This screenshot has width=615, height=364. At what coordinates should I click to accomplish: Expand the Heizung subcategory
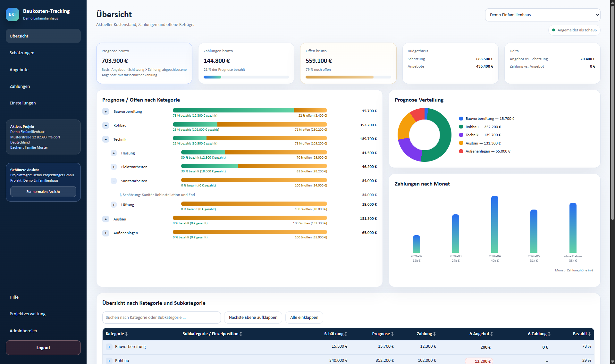coord(114,153)
